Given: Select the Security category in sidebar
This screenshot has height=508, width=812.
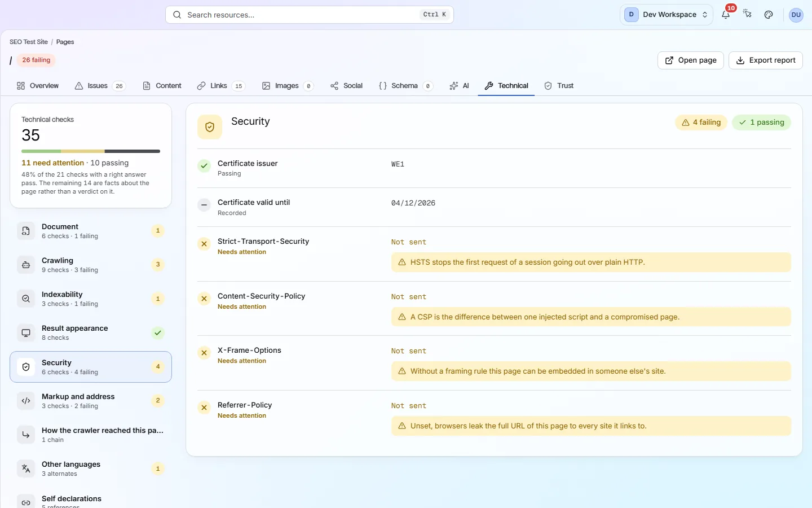Looking at the screenshot, I should point(91,367).
